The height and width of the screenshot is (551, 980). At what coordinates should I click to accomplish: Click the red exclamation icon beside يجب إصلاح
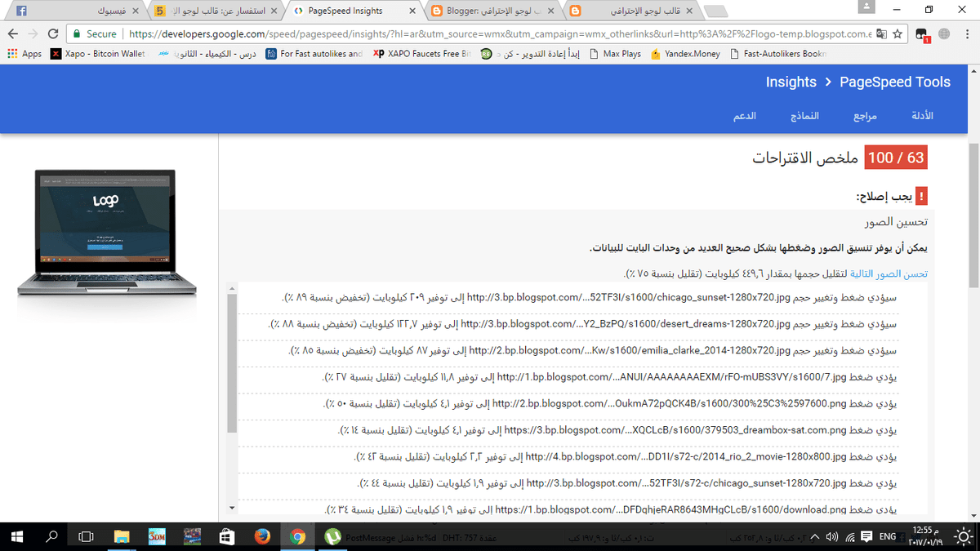pyautogui.click(x=921, y=197)
